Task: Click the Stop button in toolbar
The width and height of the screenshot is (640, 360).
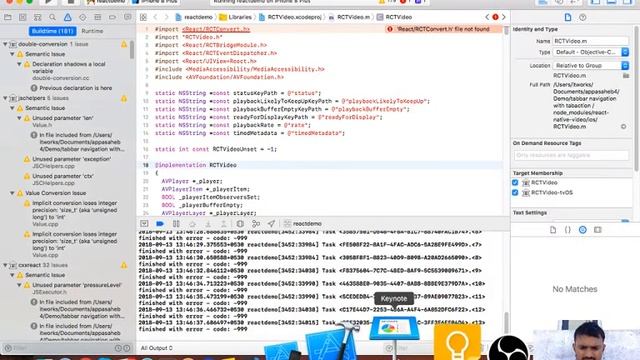Action: pos(70,2)
